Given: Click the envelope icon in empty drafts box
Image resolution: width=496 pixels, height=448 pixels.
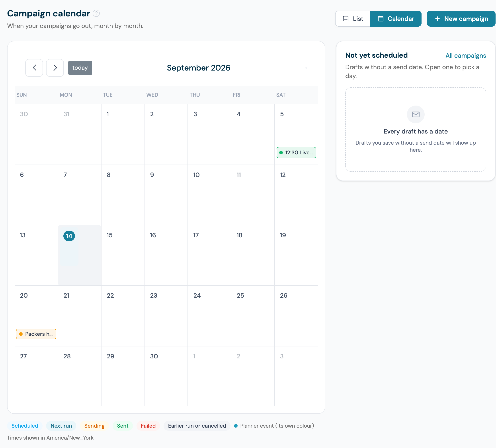Looking at the screenshot, I should (416, 114).
